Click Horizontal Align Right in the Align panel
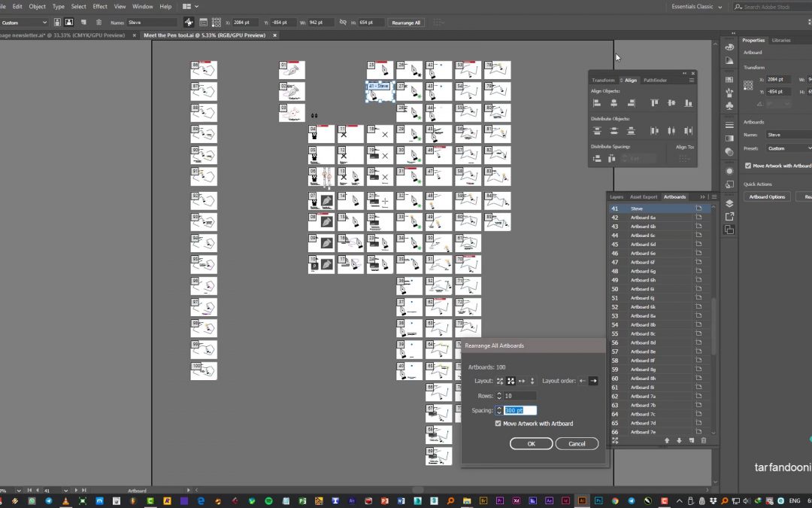Viewport: 812px width, 508px height. point(631,103)
